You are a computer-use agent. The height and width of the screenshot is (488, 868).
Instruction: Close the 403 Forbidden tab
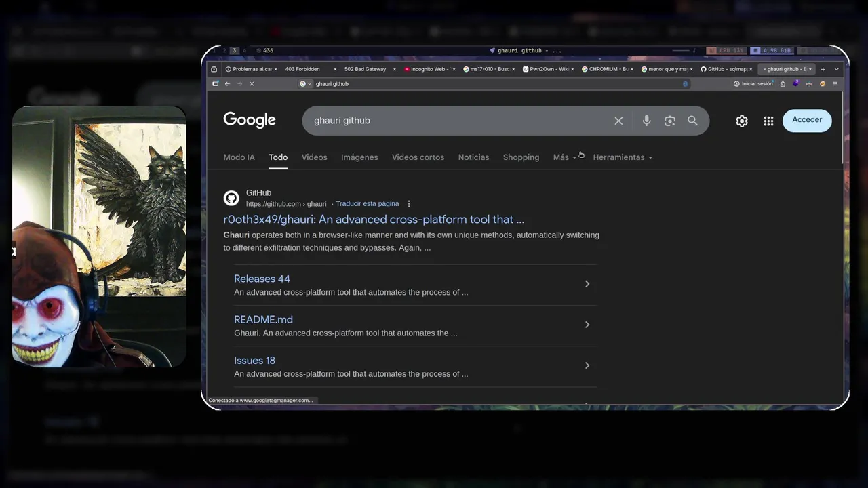(334, 69)
